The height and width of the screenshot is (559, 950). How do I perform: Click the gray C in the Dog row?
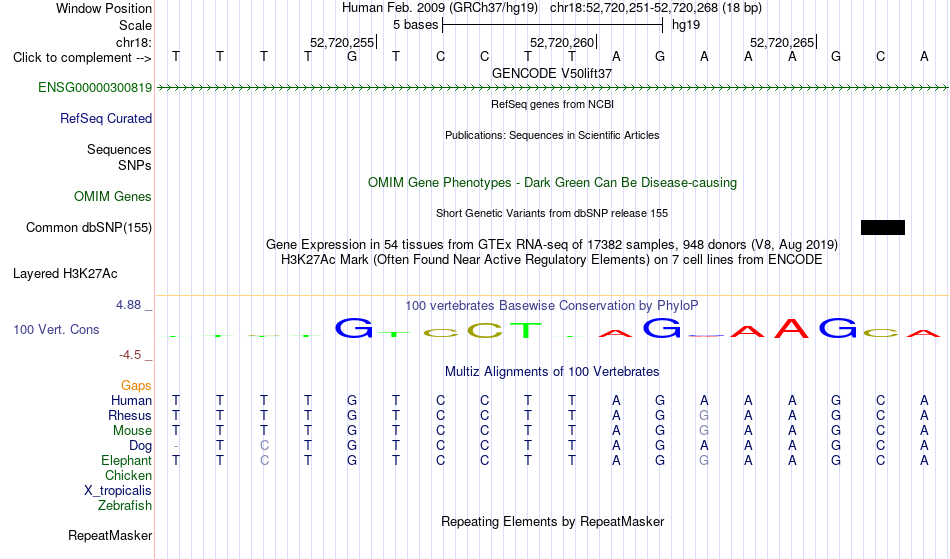[264, 446]
